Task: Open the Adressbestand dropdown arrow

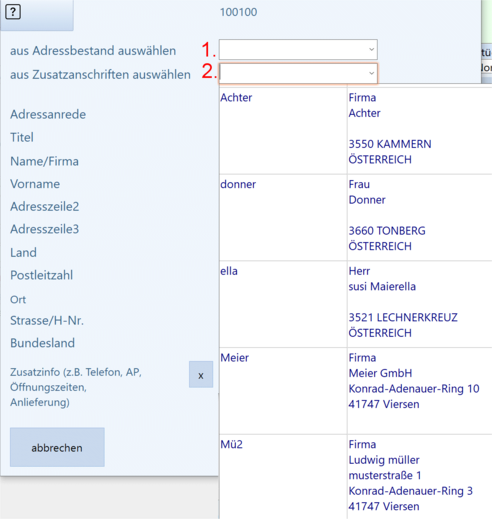Action: (371, 49)
